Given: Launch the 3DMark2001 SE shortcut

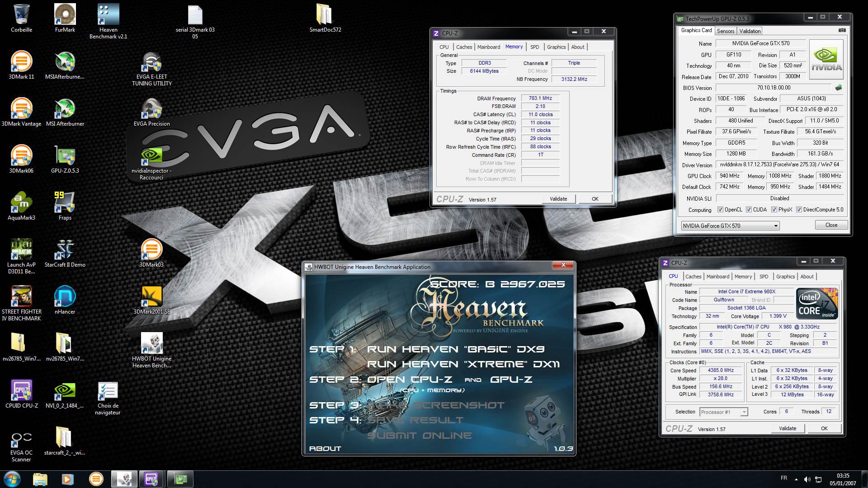Looking at the screenshot, I should (x=152, y=300).
